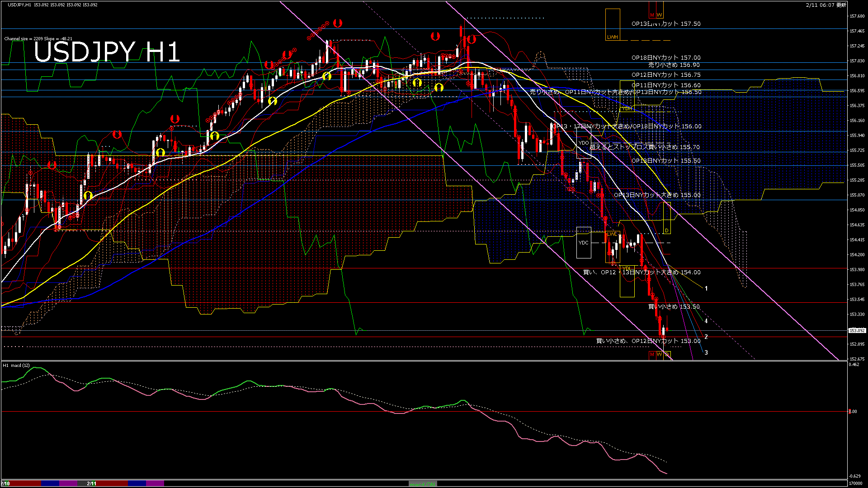
Task: Select the LWL marker label
Action: pyautogui.click(x=612, y=234)
